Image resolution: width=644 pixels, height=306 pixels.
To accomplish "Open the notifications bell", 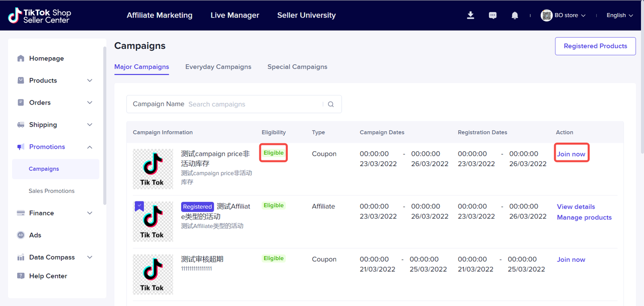I will tap(515, 16).
